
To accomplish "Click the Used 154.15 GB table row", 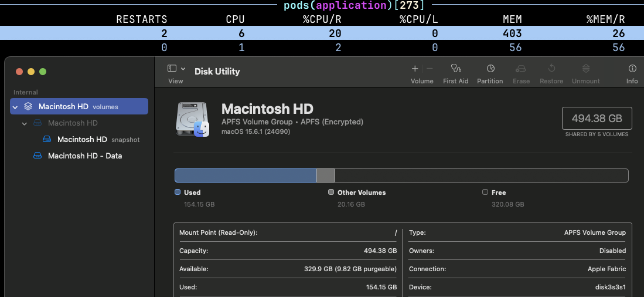I will [x=288, y=287].
